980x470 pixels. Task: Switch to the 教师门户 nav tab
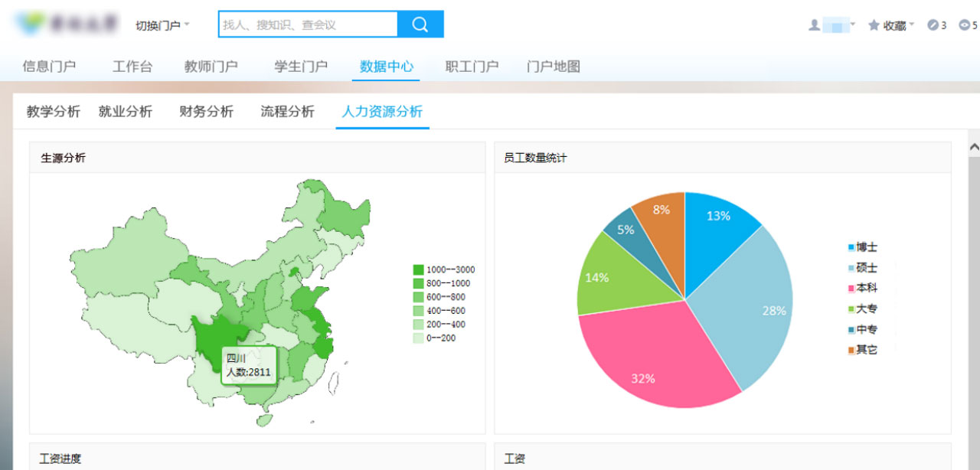211,67
